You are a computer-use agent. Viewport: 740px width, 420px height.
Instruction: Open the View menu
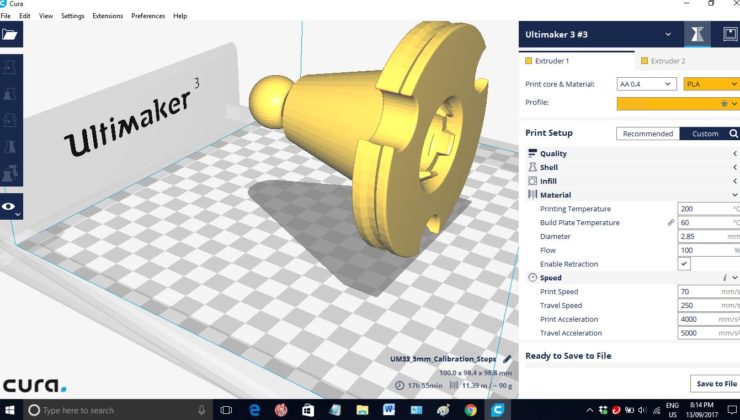click(46, 16)
